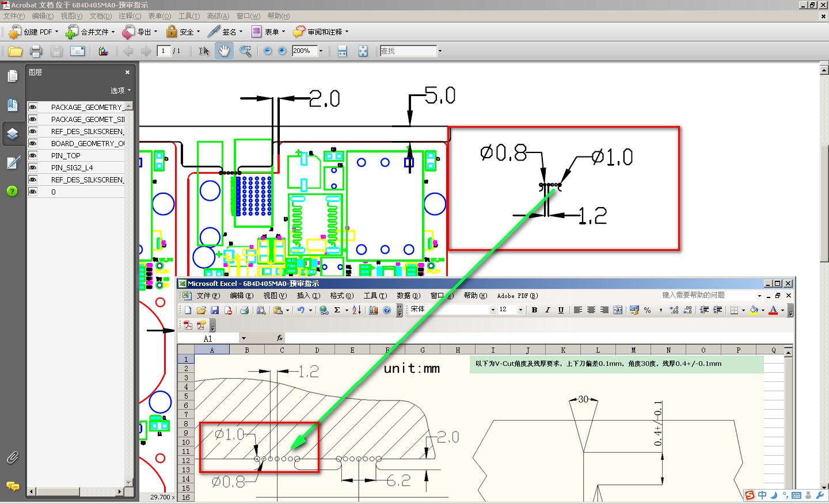Select the Hand tool in Acrobat

pos(224,51)
